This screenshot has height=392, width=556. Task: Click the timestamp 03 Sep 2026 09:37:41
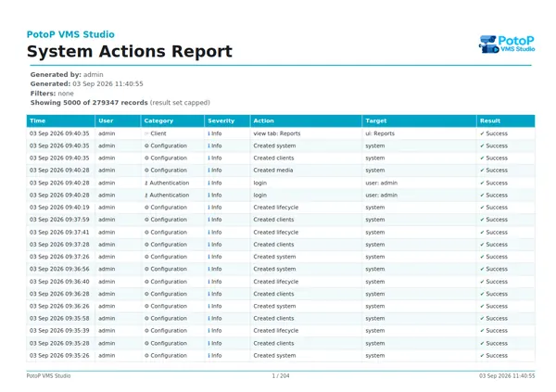tap(59, 233)
